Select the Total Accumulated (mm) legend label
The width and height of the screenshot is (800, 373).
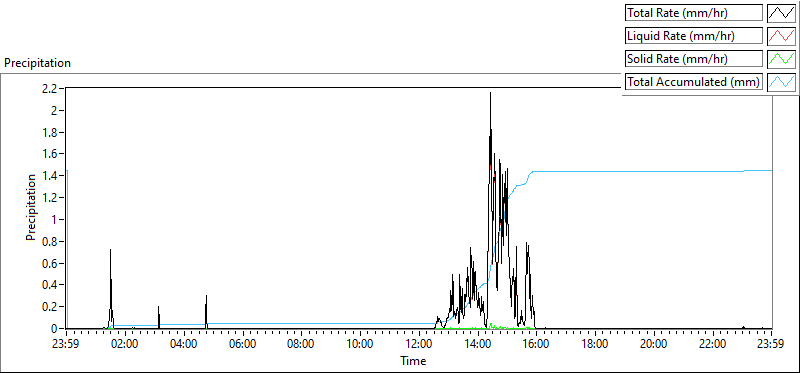click(694, 82)
